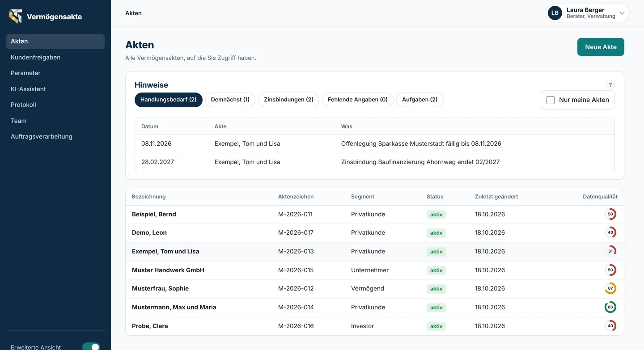Click data quality ring for Demo, Leon
This screenshot has height=350, width=644.
pyautogui.click(x=610, y=232)
